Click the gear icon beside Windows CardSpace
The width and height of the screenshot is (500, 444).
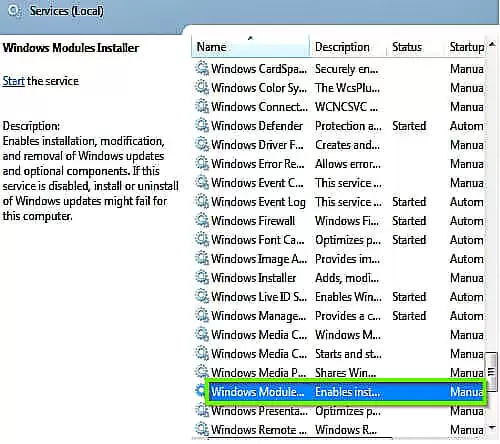pos(202,68)
